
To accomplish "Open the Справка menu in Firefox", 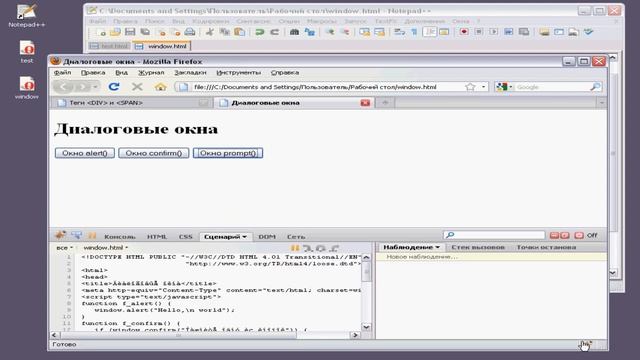I will [285, 73].
